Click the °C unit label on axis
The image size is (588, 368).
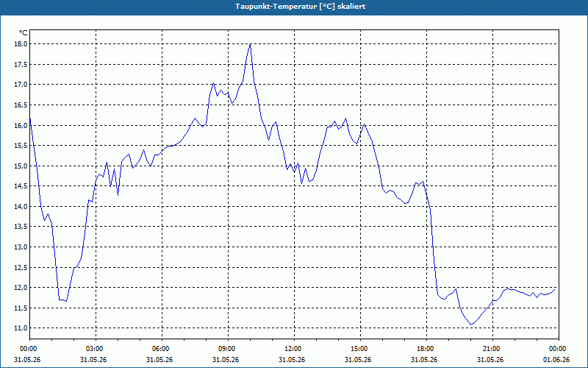(x=24, y=33)
